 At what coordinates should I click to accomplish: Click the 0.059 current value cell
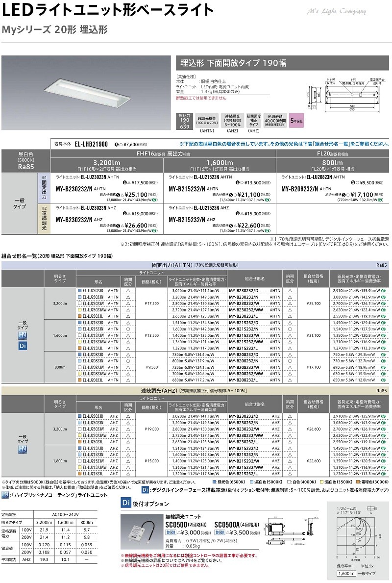87,545
